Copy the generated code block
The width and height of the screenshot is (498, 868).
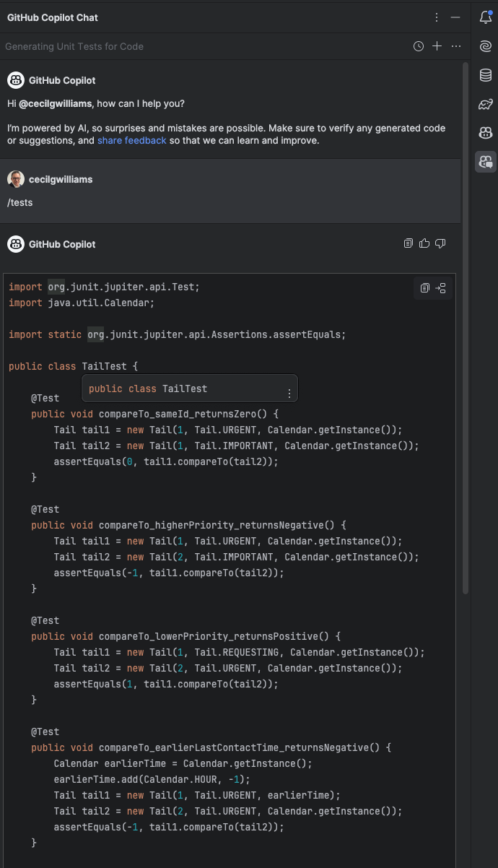click(425, 288)
